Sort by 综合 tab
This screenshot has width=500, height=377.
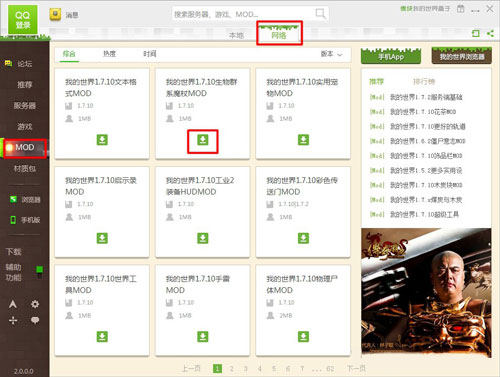coord(69,54)
